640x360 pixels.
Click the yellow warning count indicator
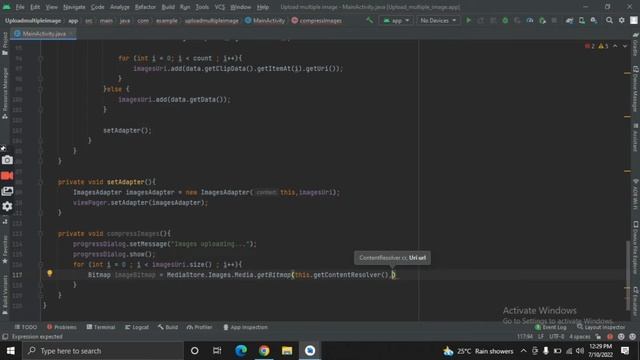pos(603,46)
